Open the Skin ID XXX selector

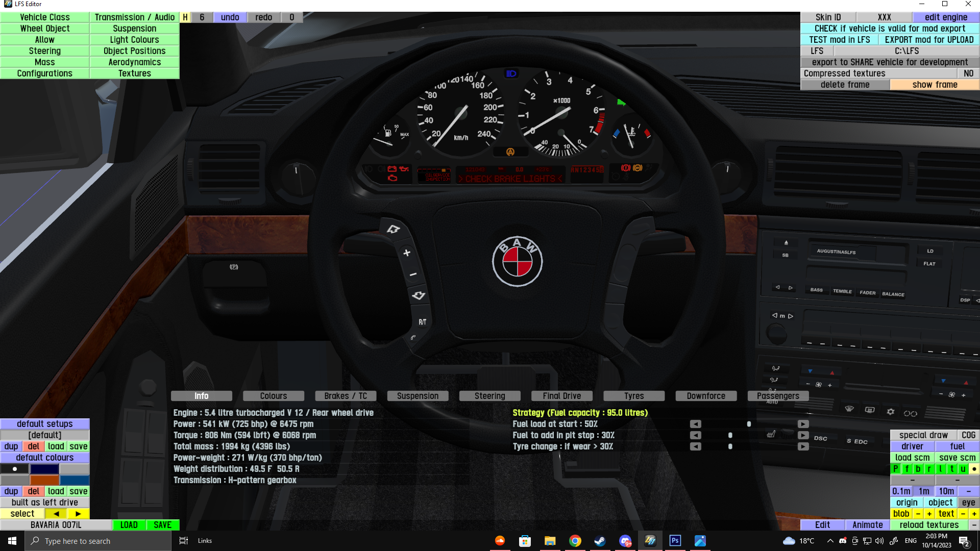[884, 17]
